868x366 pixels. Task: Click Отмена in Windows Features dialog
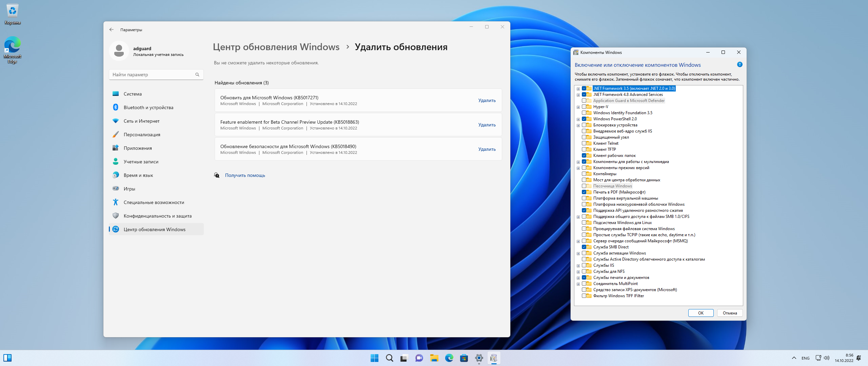coord(730,313)
